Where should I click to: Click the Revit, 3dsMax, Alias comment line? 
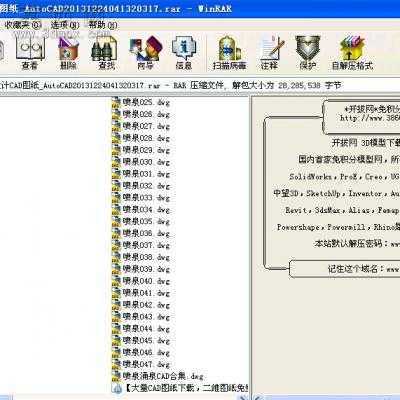[342, 210]
